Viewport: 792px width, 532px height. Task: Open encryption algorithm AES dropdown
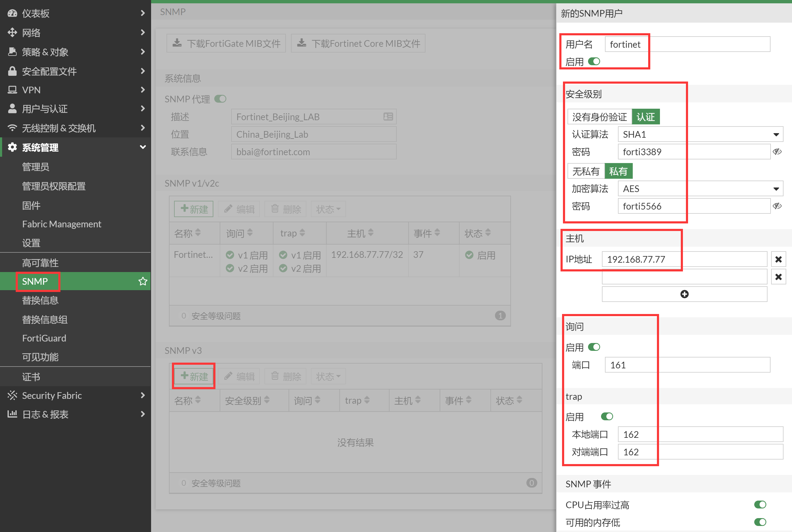click(701, 189)
